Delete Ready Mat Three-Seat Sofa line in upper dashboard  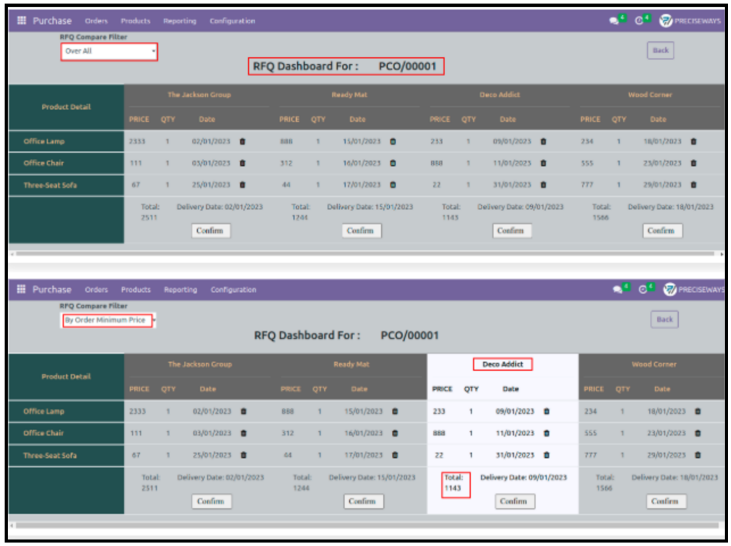(392, 184)
